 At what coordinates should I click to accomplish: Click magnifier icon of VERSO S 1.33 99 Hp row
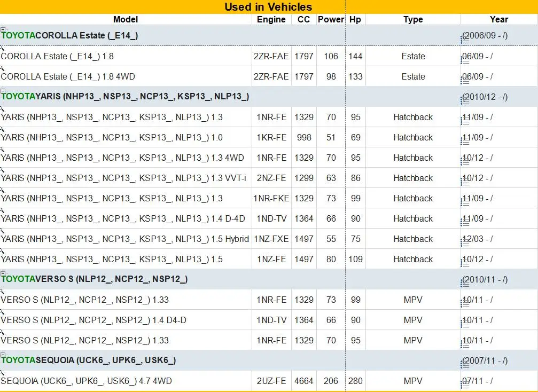[x=2, y=292]
